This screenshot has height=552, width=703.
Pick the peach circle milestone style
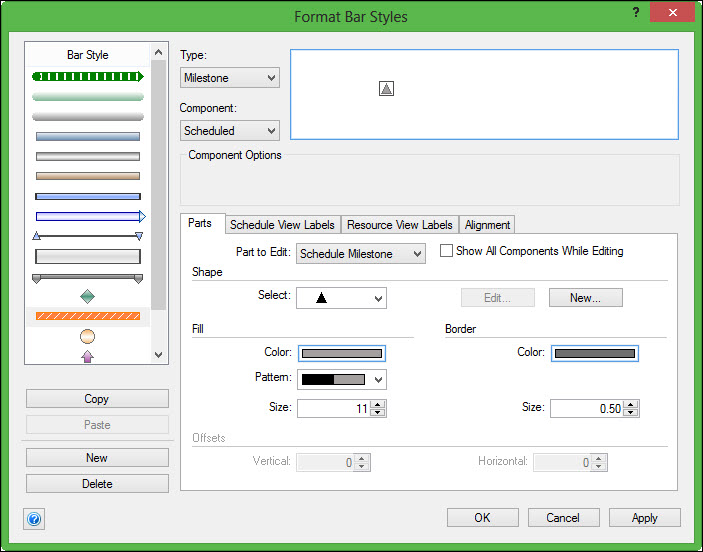88,337
